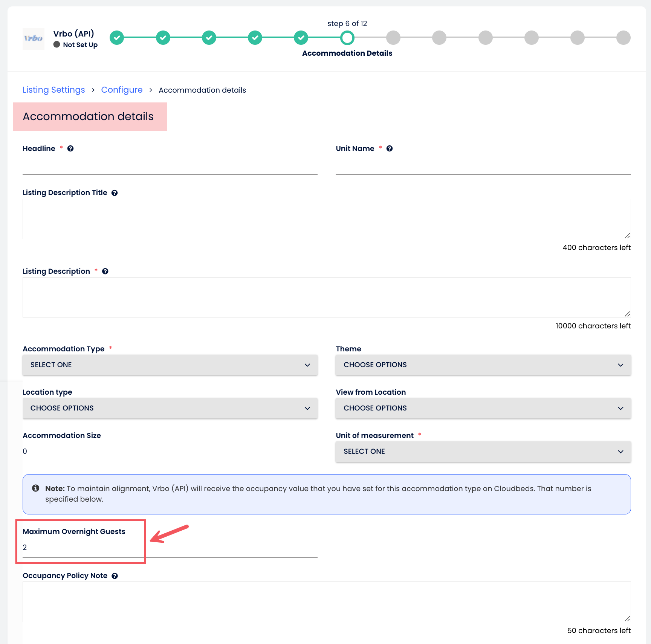The image size is (651, 644).
Task: Expand the Theme options dropdown
Action: [483, 365]
